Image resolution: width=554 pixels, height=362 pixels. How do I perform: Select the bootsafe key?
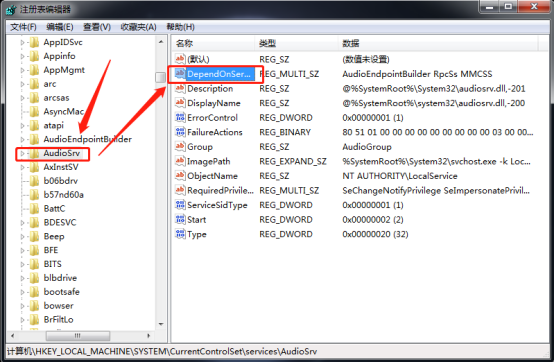click(61, 292)
